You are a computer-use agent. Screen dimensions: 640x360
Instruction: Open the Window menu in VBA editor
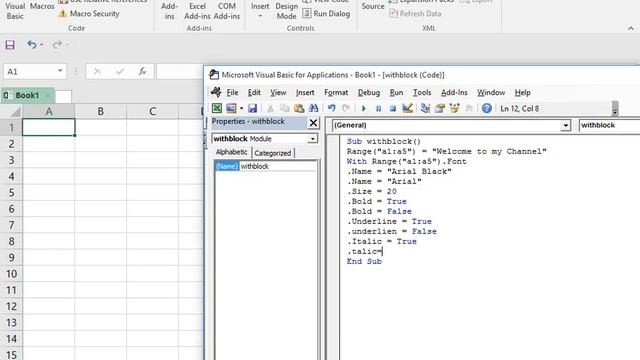pos(491,93)
